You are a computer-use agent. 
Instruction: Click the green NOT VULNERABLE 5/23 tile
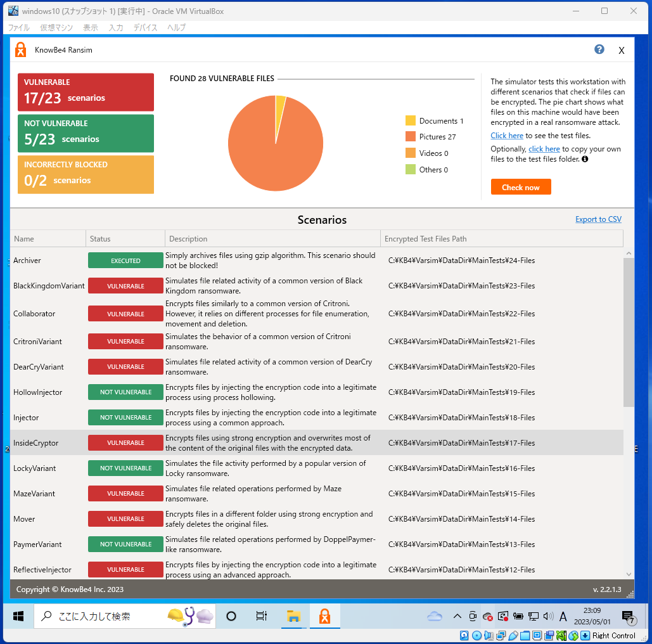click(x=86, y=133)
